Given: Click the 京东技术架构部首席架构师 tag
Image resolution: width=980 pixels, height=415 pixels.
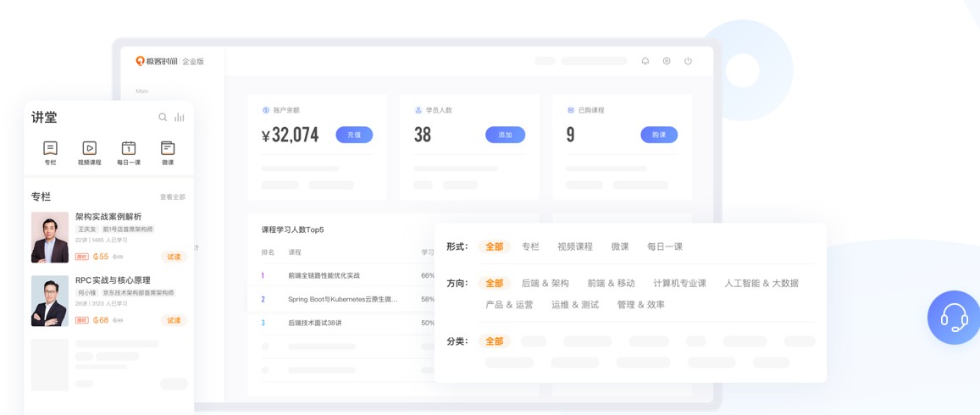Looking at the screenshot, I should click(x=138, y=293).
